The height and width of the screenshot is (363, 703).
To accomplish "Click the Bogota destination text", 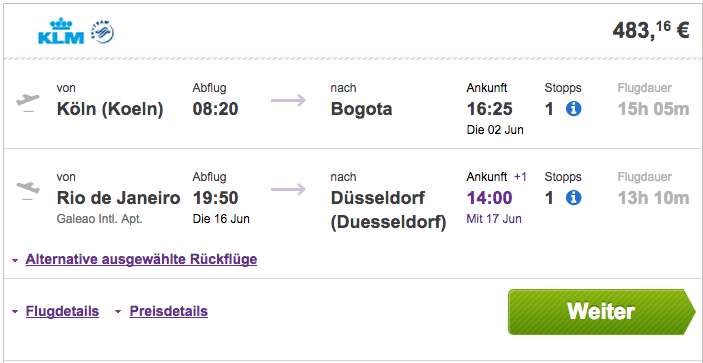I will pos(361,109).
